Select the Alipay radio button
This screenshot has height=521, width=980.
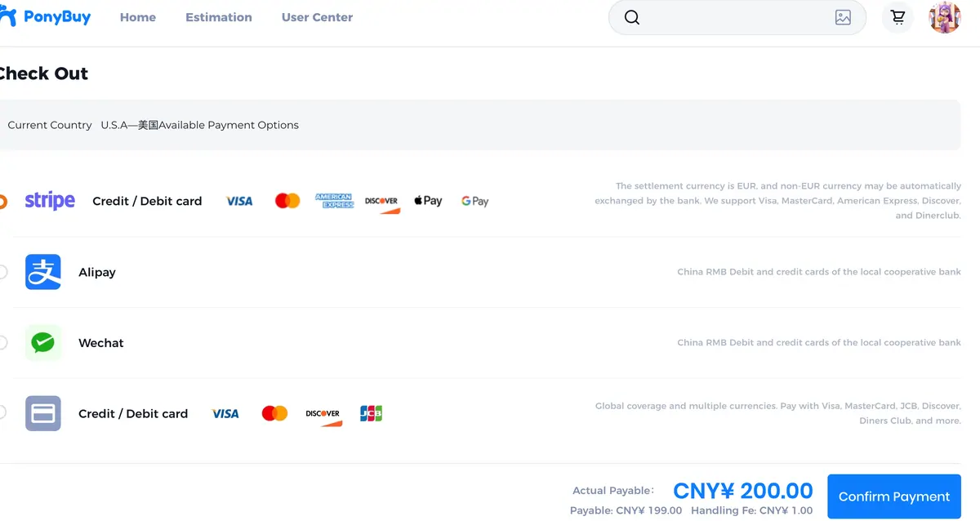2,272
